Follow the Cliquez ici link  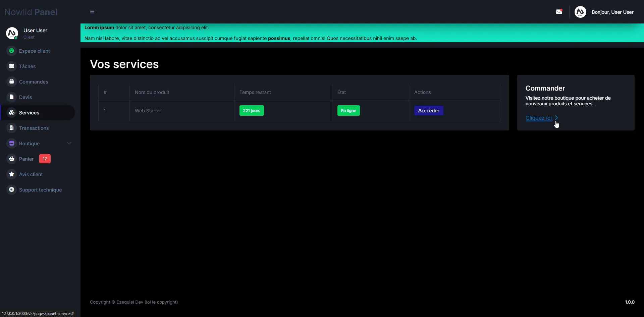coord(539,118)
